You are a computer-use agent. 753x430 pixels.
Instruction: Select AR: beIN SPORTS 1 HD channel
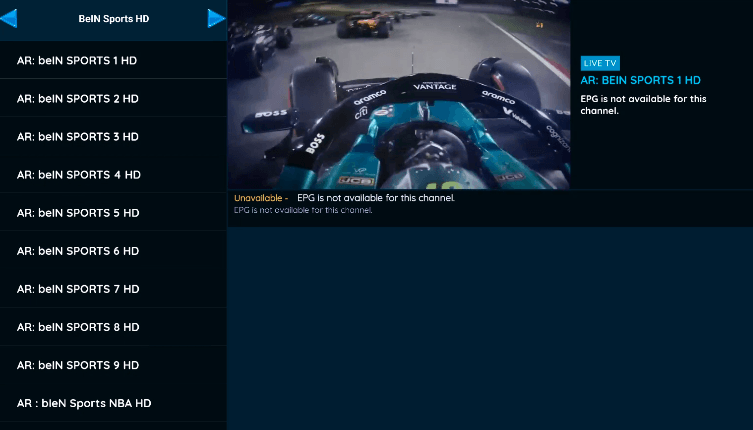pos(113,61)
